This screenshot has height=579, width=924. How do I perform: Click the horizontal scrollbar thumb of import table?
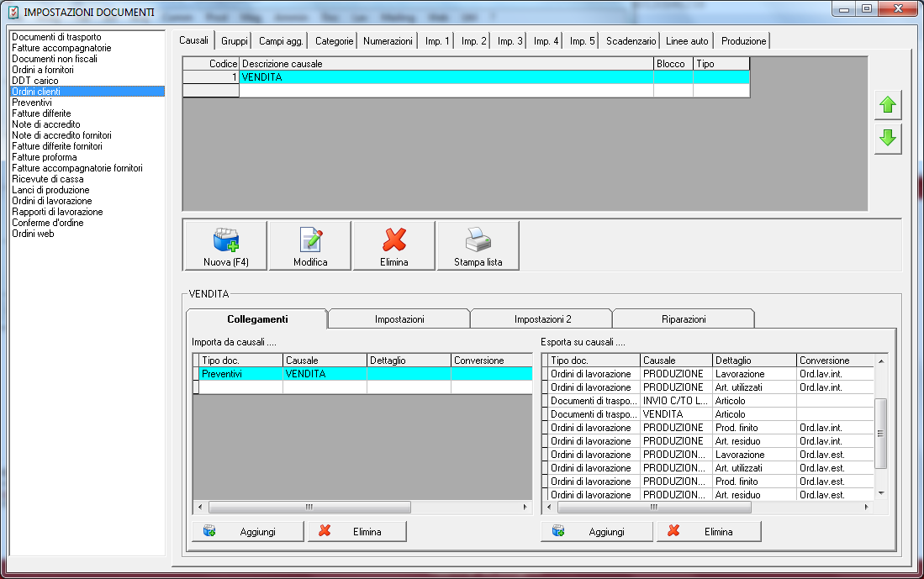click(x=309, y=507)
